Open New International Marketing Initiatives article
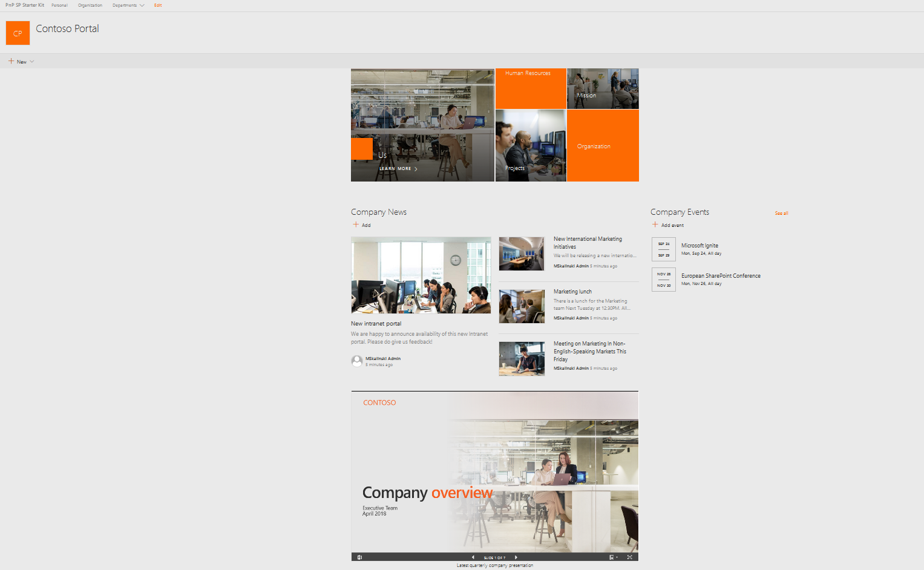Viewport: 924px width, 570px height. (x=588, y=243)
